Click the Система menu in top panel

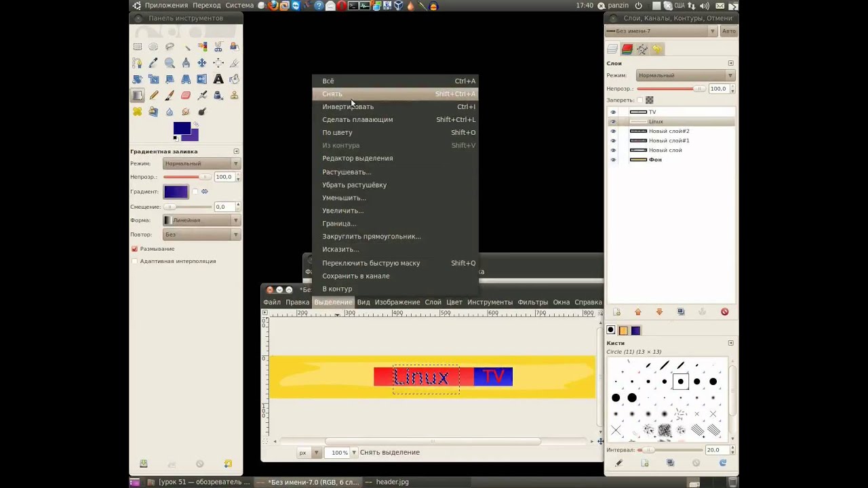[x=239, y=5]
